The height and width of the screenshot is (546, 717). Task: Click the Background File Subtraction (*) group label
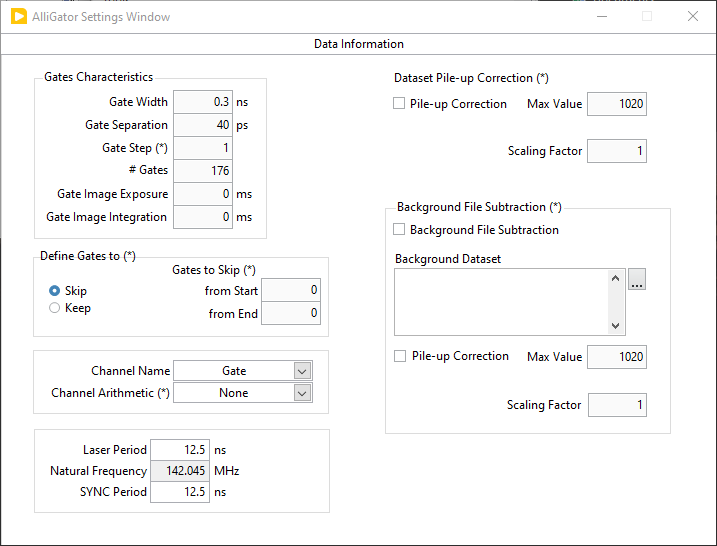(479, 207)
